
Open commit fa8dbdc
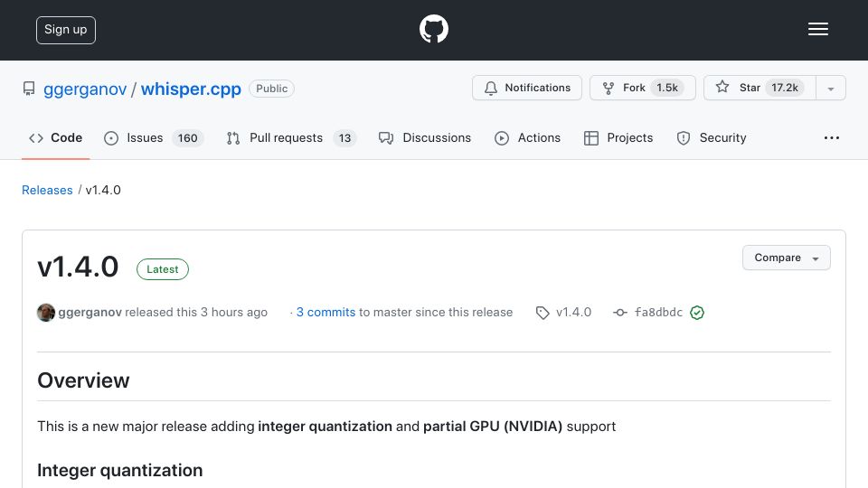(658, 312)
